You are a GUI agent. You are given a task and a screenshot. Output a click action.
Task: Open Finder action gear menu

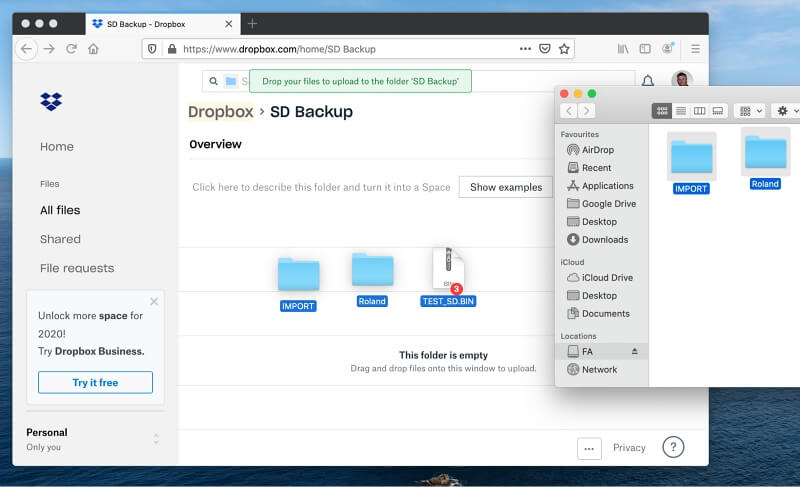[786, 111]
